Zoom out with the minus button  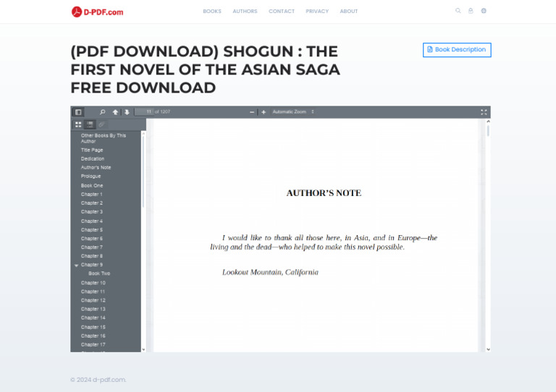point(252,112)
